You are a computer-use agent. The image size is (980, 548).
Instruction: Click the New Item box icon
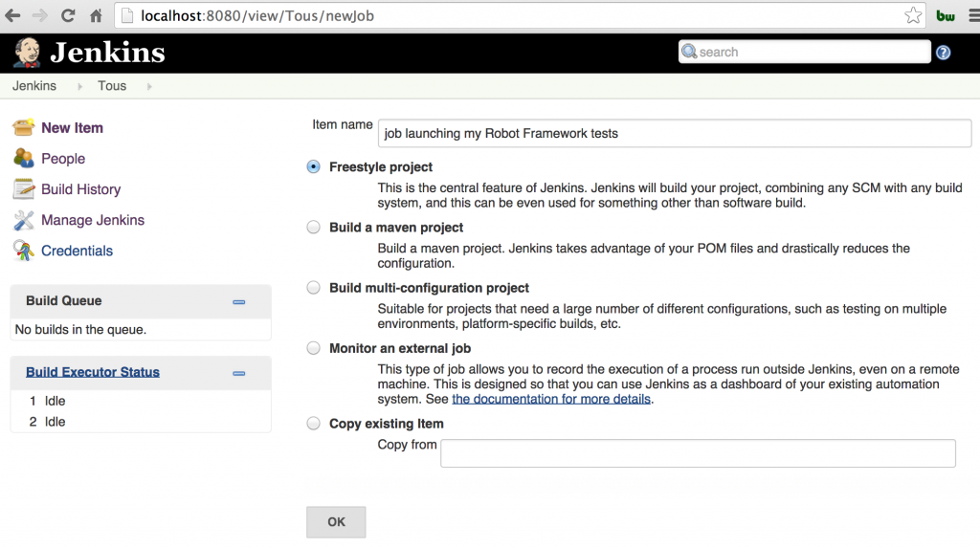coord(24,127)
